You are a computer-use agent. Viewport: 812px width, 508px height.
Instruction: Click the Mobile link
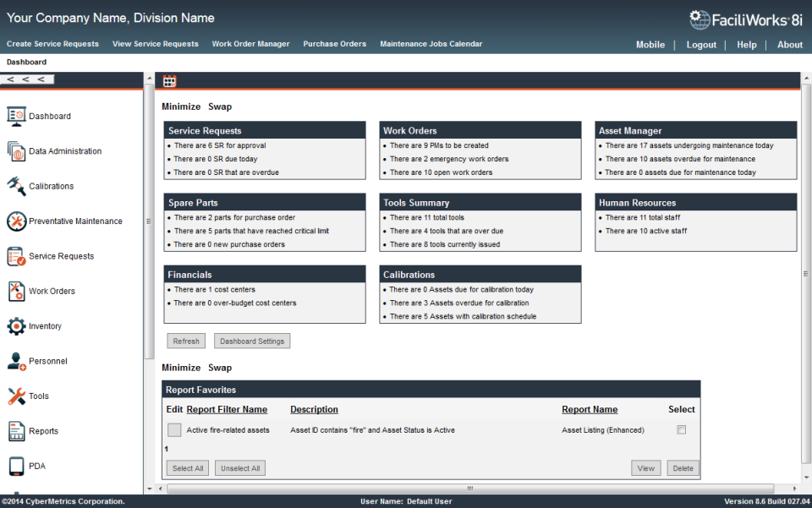click(x=650, y=45)
